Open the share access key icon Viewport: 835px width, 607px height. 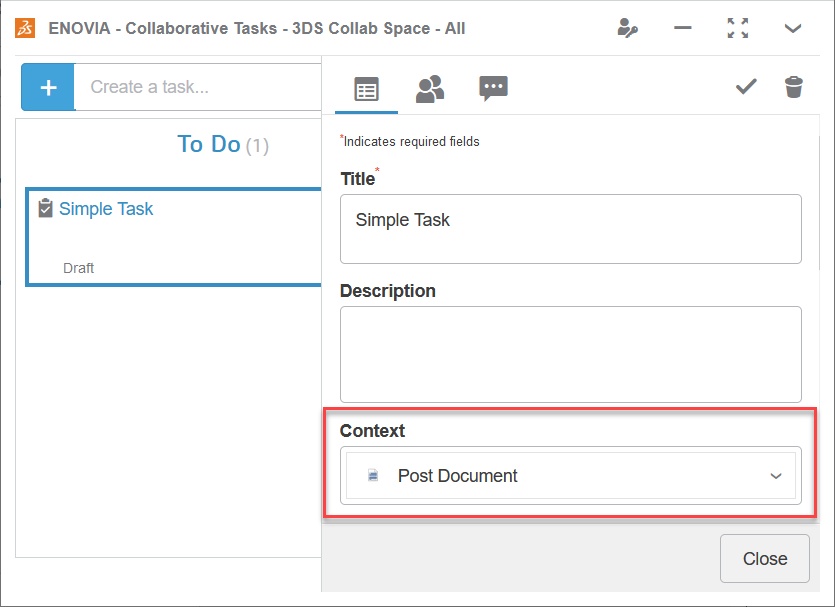point(628,28)
